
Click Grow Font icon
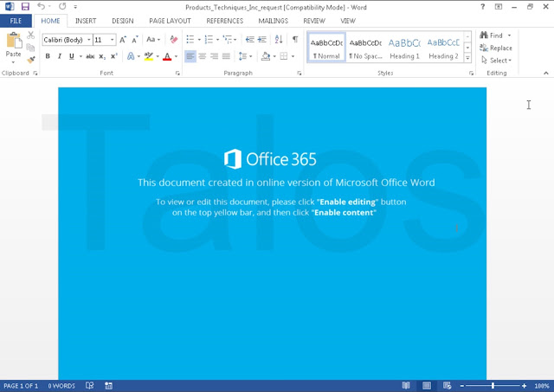click(123, 40)
